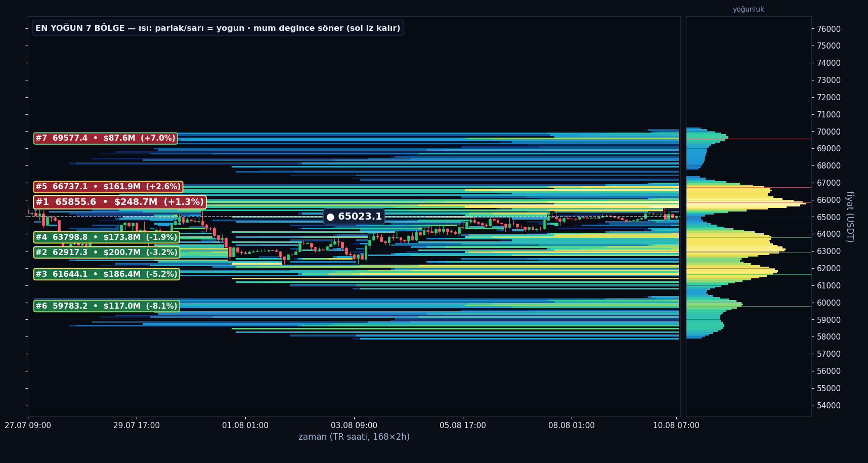Viewport: 868px width, 463px height.
Task: Click the 73000 price tick label
Action: pyautogui.click(x=829, y=80)
